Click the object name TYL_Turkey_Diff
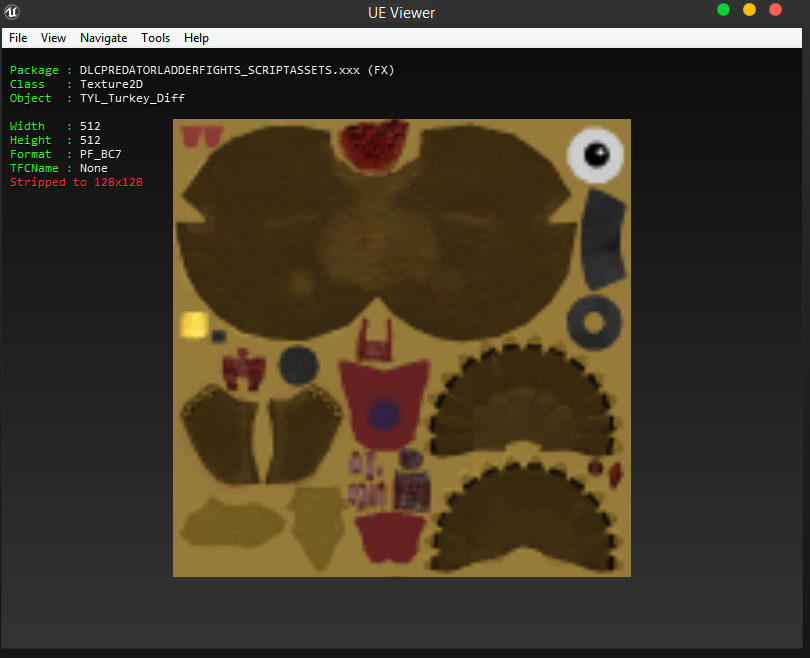The image size is (810, 658). point(132,98)
